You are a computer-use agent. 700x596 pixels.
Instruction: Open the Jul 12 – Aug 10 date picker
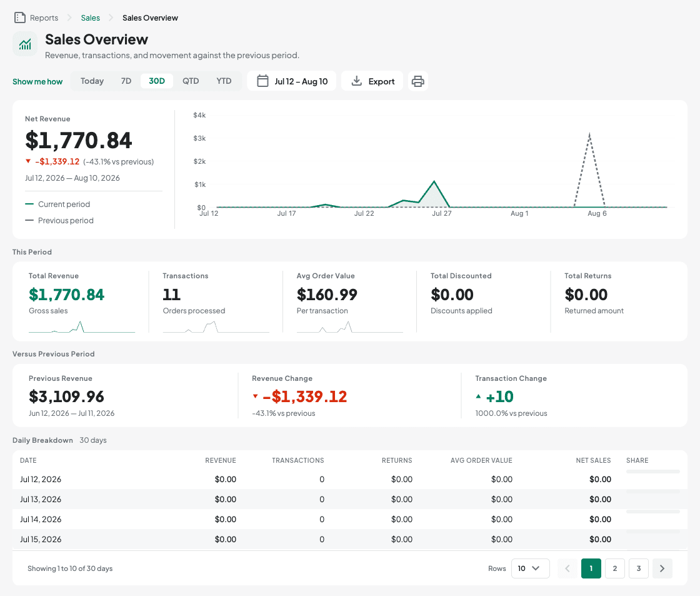click(291, 81)
